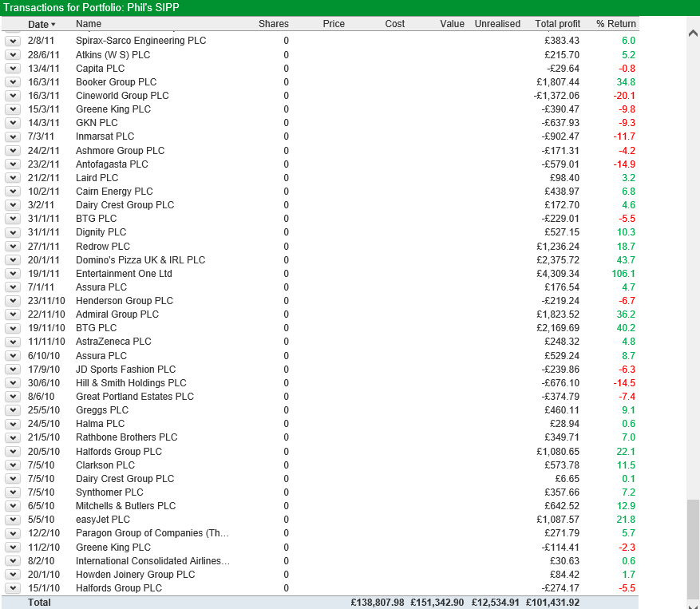This screenshot has width=700, height=609.
Task: Expand the easyJet PLC row dropdown
Action: tap(13, 520)
